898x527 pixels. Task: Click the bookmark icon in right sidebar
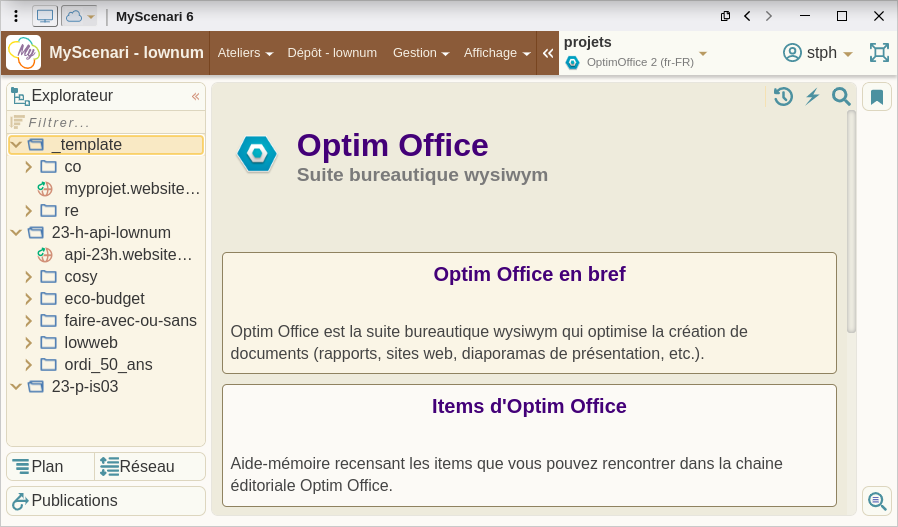pyautogui.click(x=877, y=97)
